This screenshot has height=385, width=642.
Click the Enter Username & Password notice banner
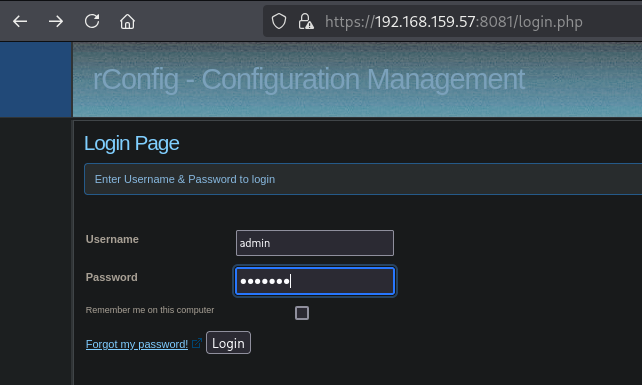[x=363, y=179]
